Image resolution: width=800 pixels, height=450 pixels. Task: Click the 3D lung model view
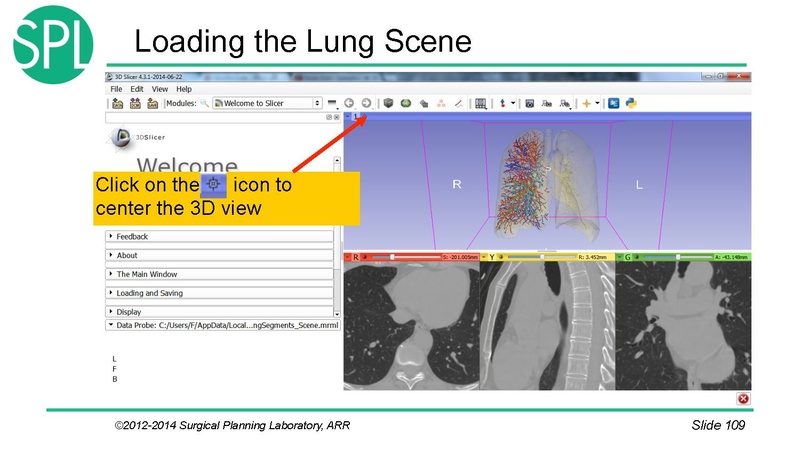pos(547,186)
